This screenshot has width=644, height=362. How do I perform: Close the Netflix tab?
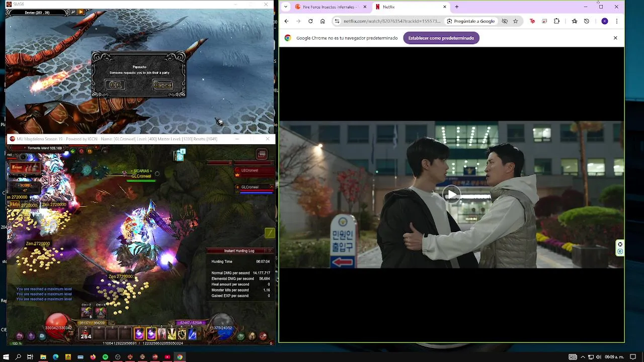coord(444,7)
